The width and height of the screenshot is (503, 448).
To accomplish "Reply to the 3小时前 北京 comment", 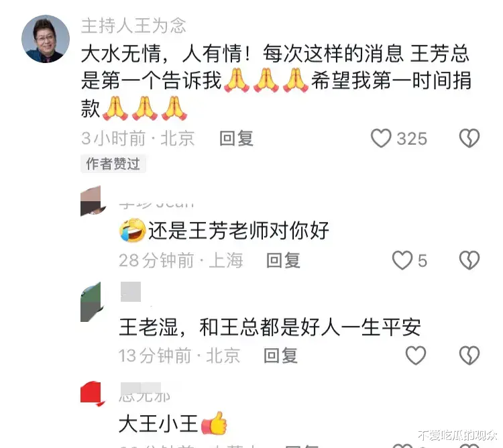I will pos(237,139).
